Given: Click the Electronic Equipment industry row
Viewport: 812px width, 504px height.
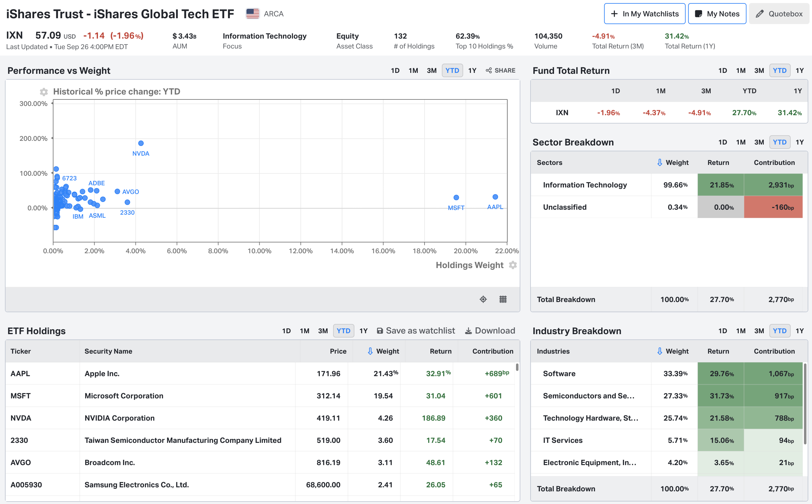Looking at the screenshot, I should tap(667, 462).
